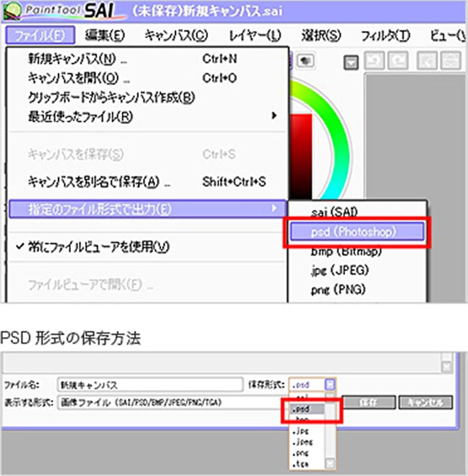Choose .jpeg in format list
This screenshot has width=468, height=476.
(307, 442)
